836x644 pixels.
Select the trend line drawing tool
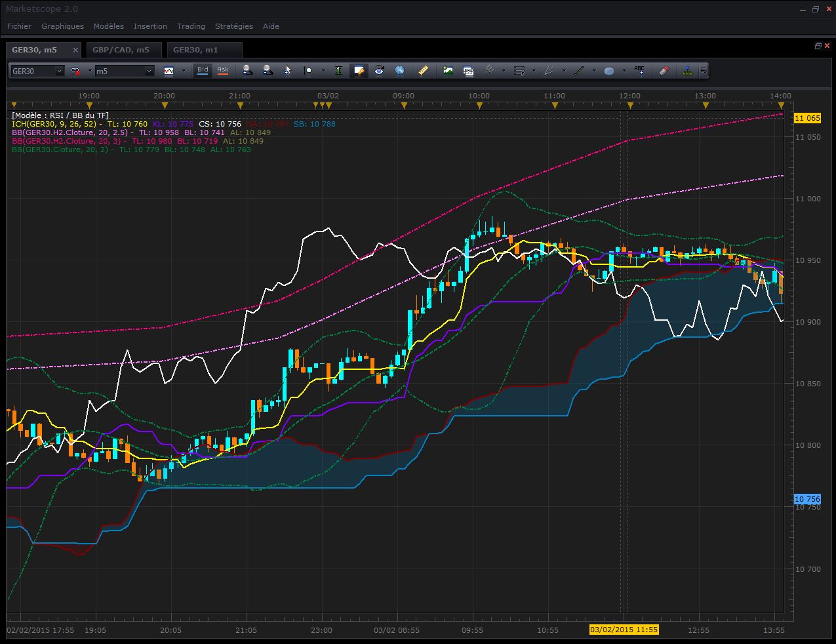tap(579, 70)
